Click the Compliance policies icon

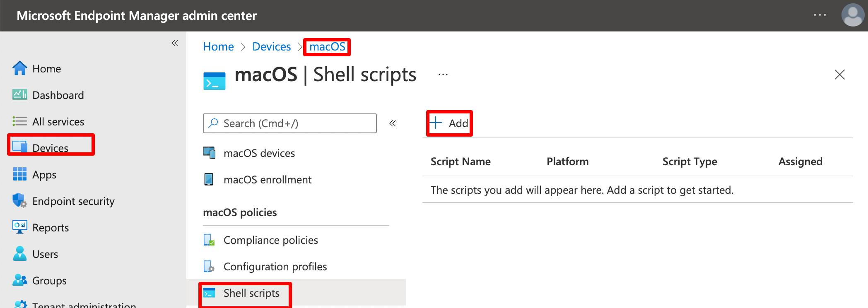(209, 240)
